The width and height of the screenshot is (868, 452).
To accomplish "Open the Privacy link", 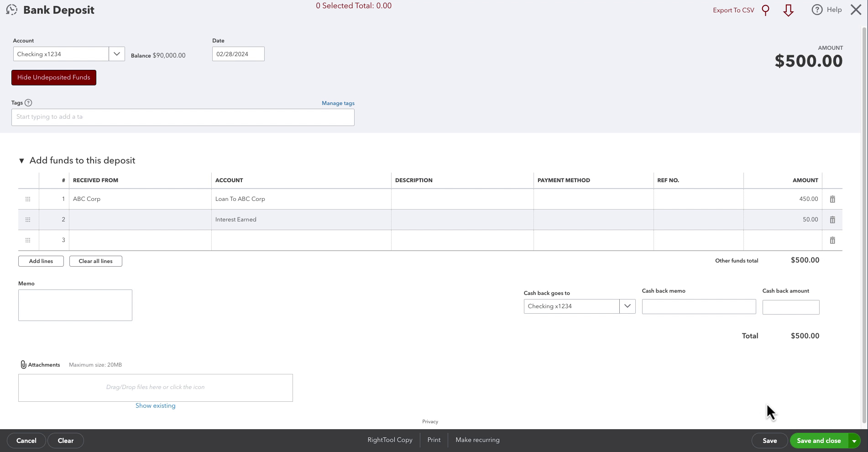I will pyautogui.click(x=430, y=421).
